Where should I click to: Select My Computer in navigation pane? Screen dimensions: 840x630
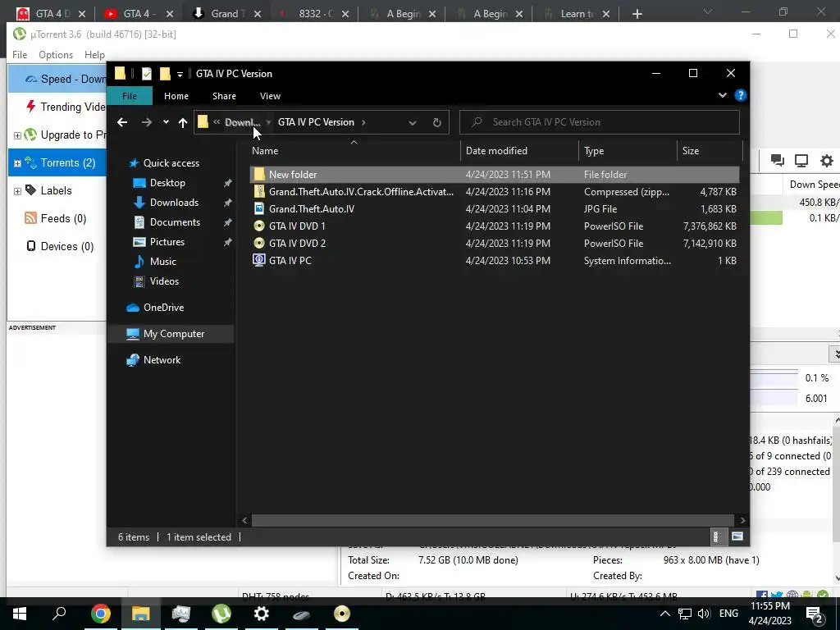[x=174, y=334]
